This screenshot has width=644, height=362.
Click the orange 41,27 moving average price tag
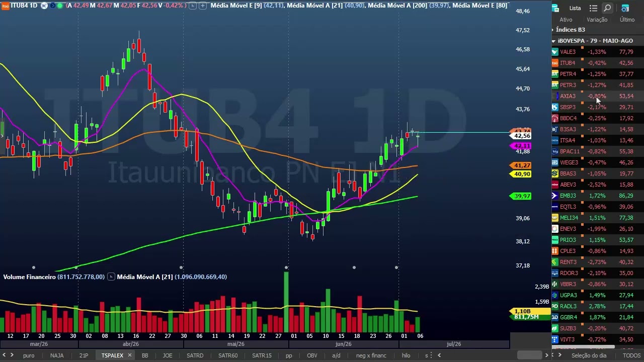tap(521, 165)
